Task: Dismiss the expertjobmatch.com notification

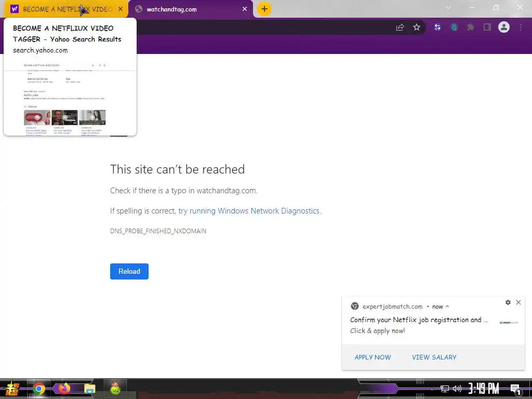Action: [518, 302]
